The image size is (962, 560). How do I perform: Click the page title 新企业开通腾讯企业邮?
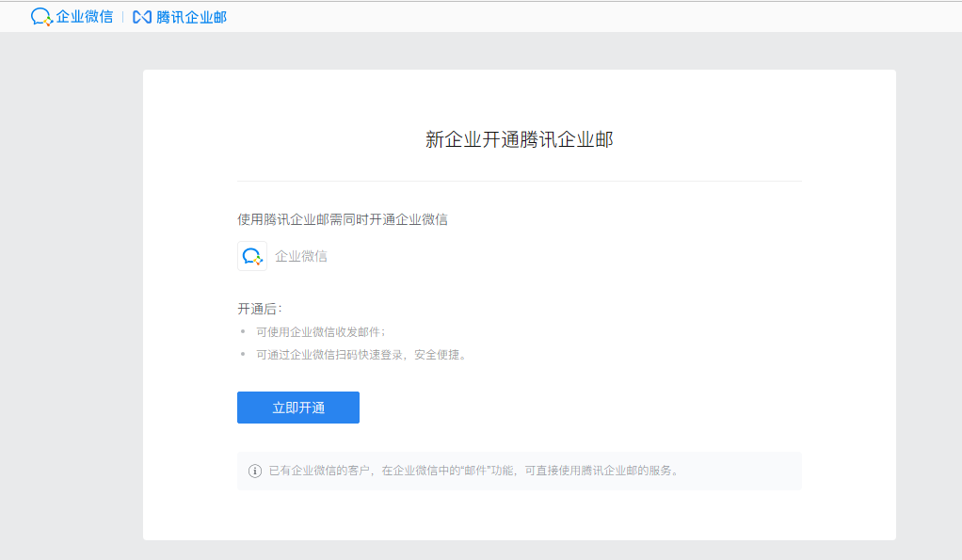pos(519,137)
